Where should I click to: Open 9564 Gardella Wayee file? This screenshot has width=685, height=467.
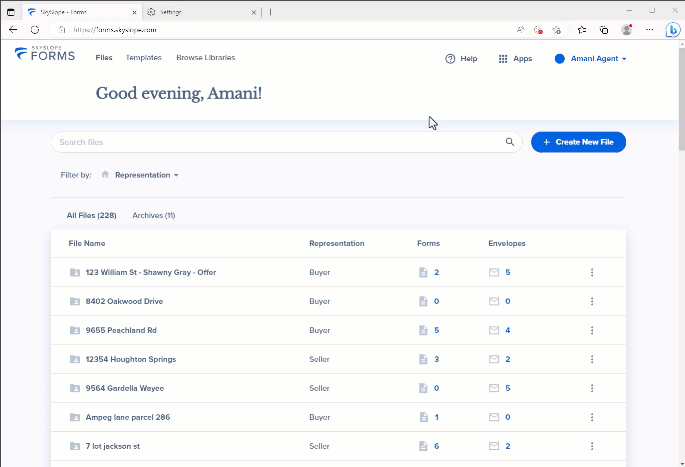tap(125, 388)
